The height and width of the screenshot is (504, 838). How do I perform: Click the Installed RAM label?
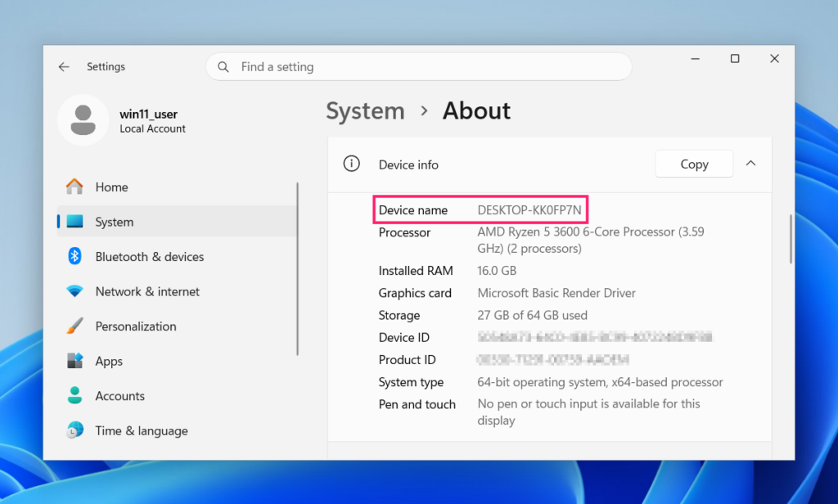415,271
